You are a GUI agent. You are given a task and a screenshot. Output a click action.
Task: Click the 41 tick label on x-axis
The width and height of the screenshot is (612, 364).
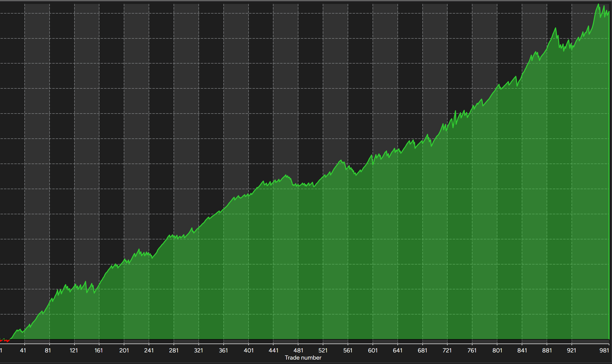23,350
